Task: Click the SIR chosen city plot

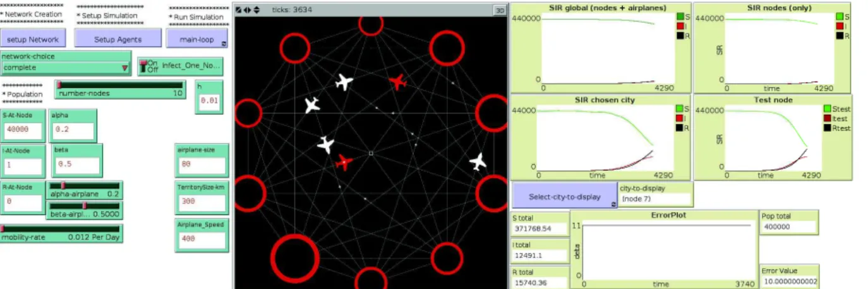Action: [x=601, y=138]
